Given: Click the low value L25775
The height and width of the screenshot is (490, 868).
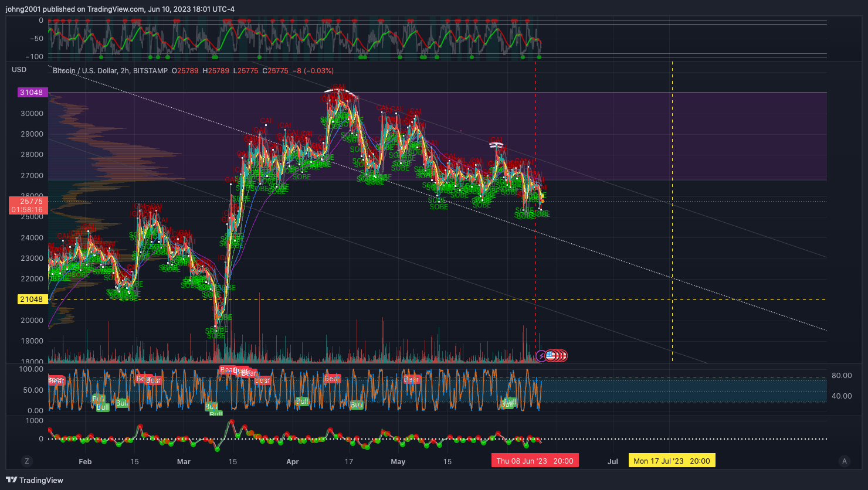Looking at the screenshot, I should coord(247,71).
